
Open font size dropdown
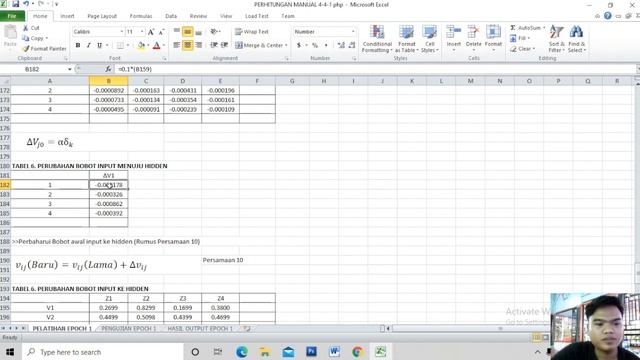tap(142, 32)
